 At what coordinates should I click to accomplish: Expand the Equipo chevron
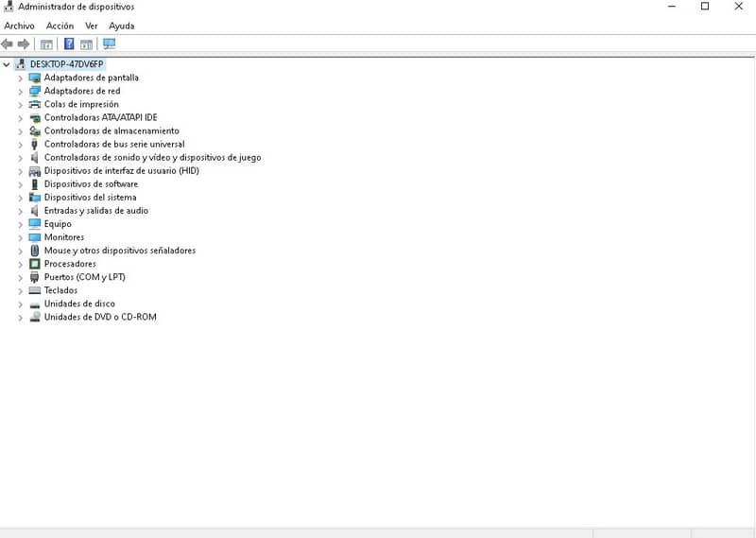20,224
